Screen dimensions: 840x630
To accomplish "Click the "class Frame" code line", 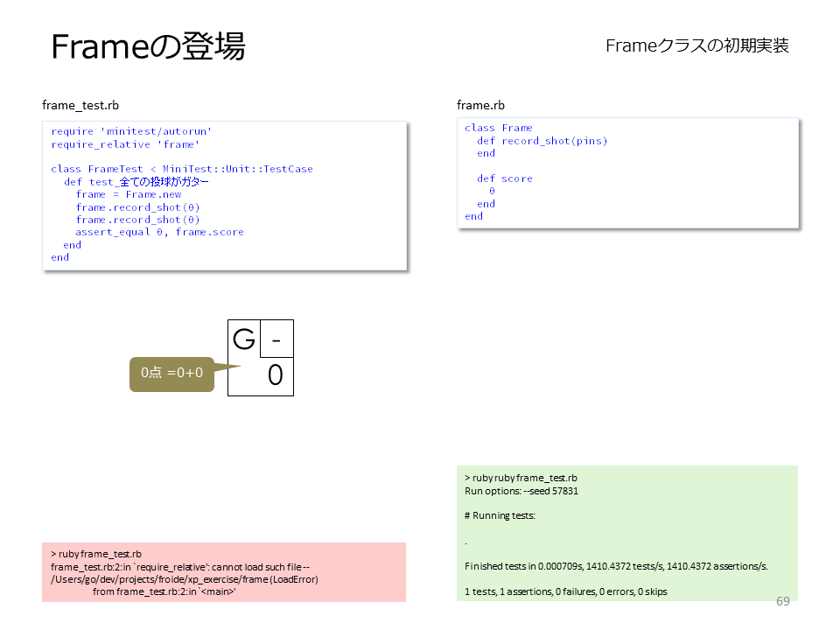I will click(x=499, y=128).
